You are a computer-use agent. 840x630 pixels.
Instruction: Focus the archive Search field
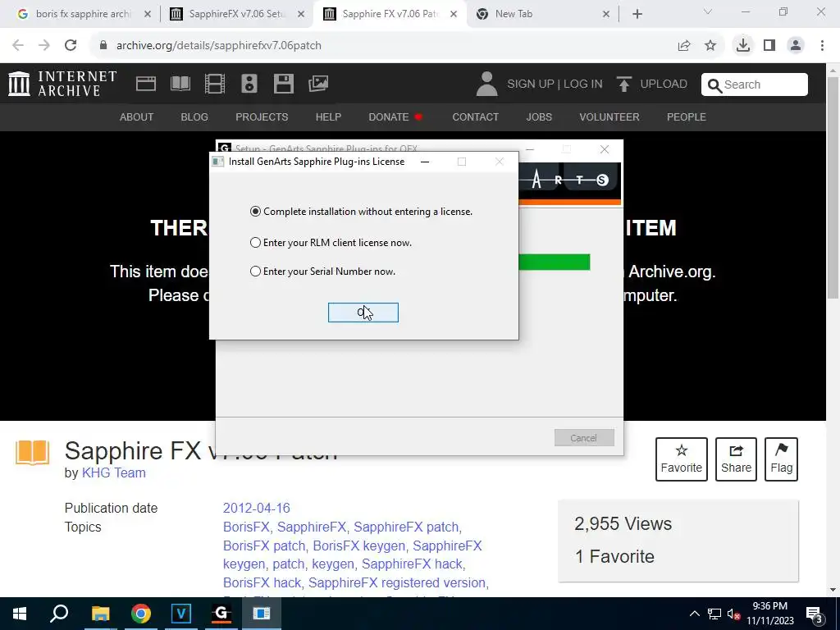755,84
